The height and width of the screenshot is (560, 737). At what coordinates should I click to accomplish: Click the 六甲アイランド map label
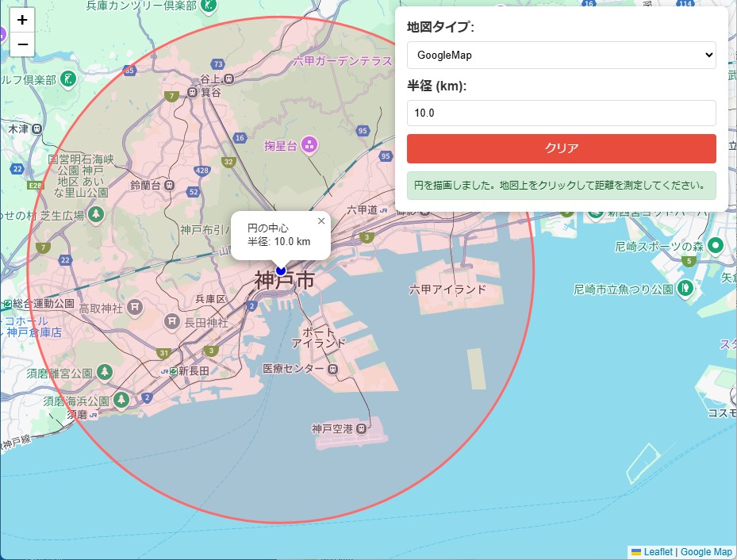point(447,290)
